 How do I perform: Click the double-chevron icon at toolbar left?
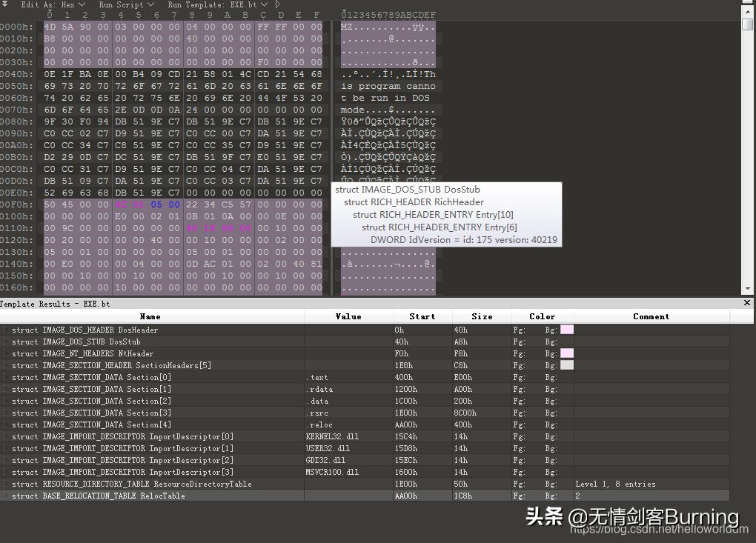point(5,5)
